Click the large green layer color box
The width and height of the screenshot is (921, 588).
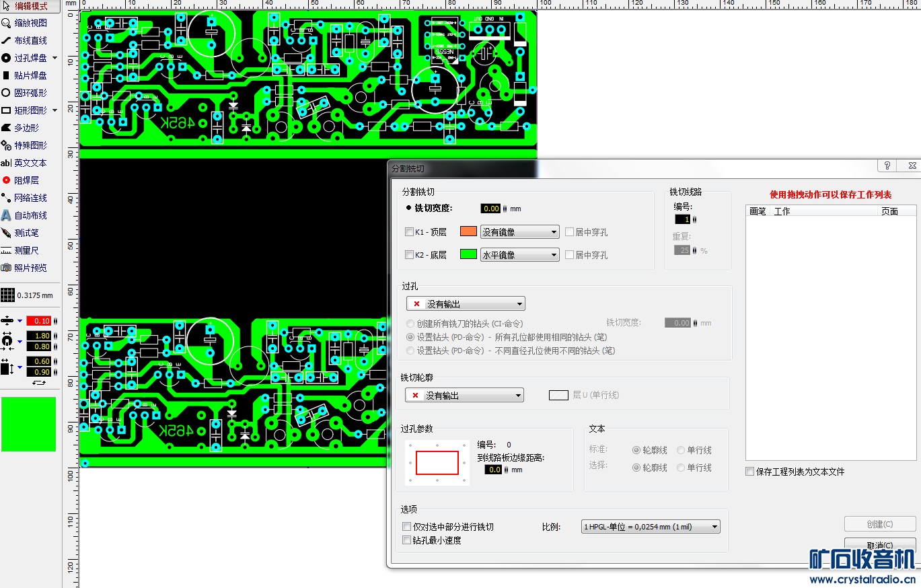[x=29, y=424]
